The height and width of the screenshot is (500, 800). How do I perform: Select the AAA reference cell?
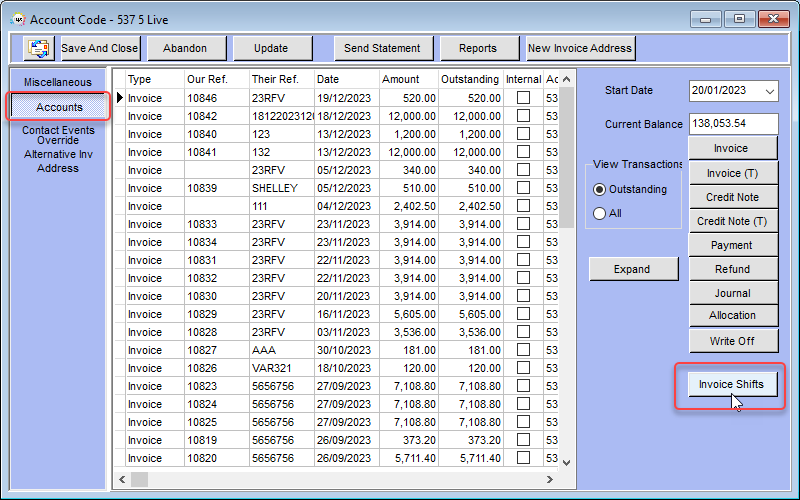coord(282,350)
